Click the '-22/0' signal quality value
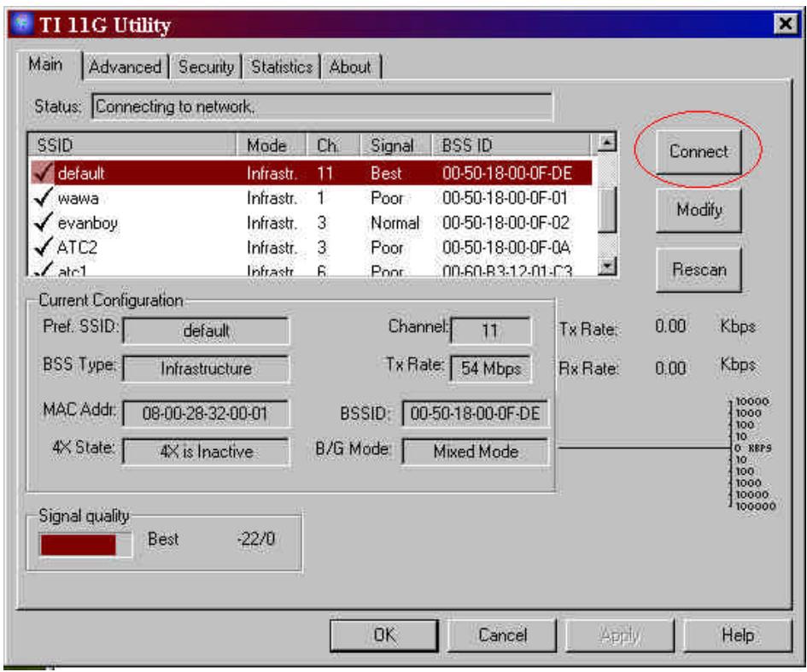The height and width of the screenshot is (672, 807). pyautogui.click(x=256, y=539)
